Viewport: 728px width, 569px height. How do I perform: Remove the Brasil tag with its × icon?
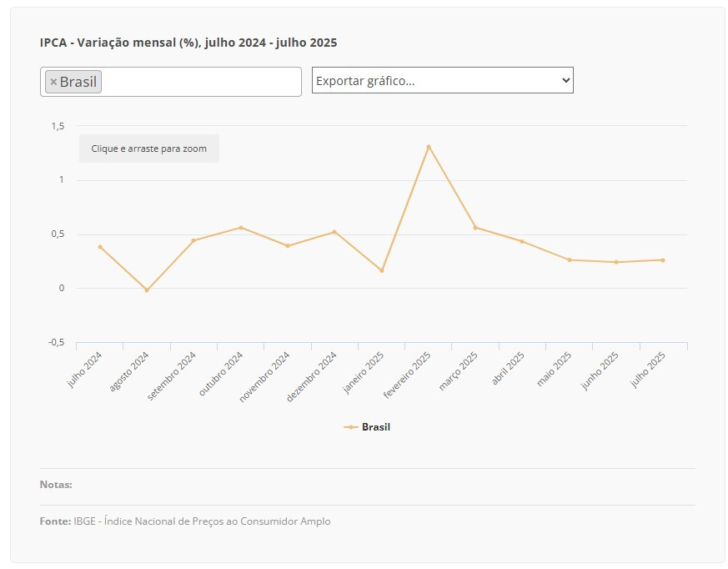tap(53, 82)
